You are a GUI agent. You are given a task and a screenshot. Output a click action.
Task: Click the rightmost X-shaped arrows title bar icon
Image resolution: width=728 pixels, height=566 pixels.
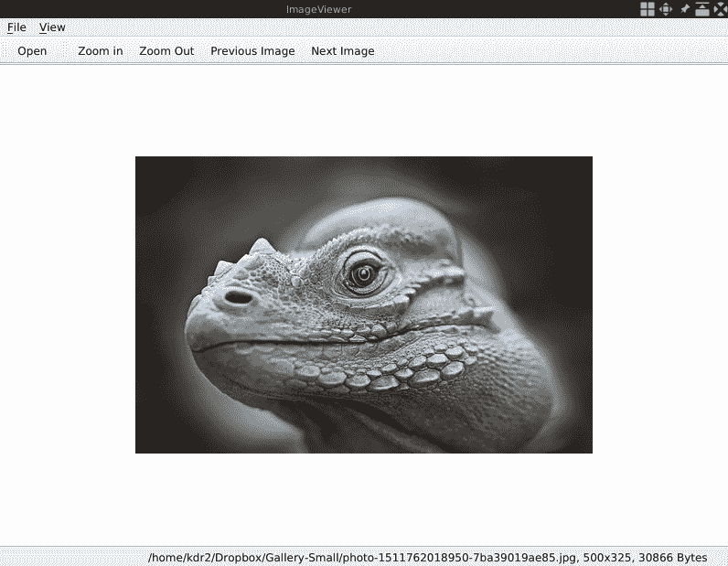click(x=720, y=9)
